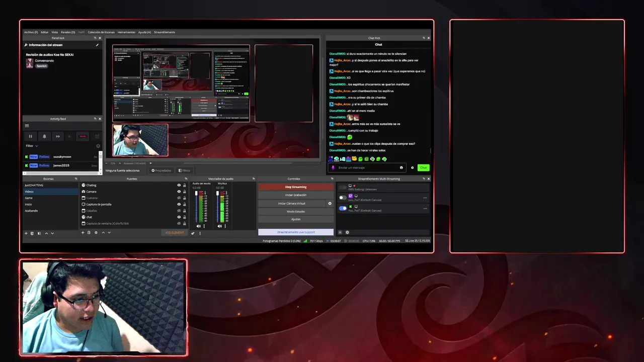Open Vista menu
The width and height of the screenshot is (644, 362).
pos(54,32)
